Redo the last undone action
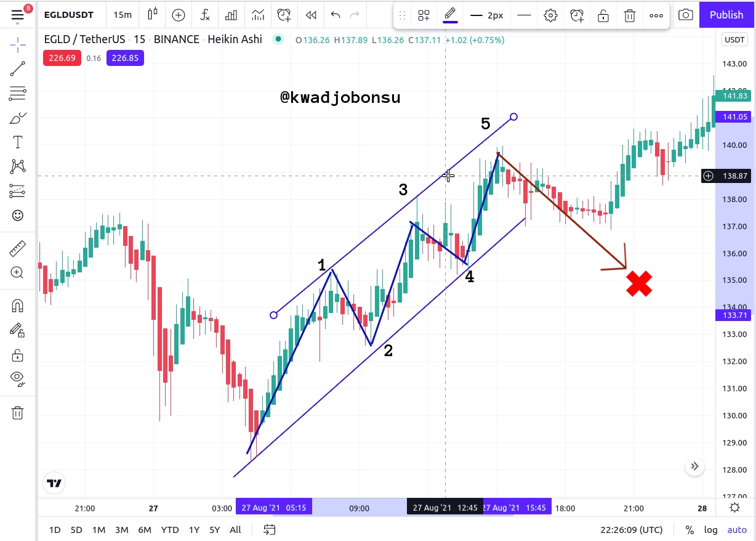Screen dimensions: 756x541 point(354,15)
